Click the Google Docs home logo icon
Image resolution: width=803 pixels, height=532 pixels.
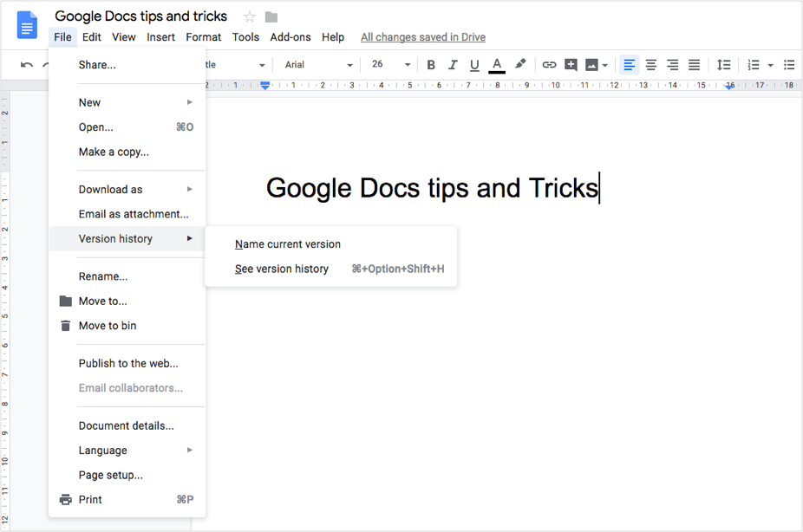pos(27,25)
